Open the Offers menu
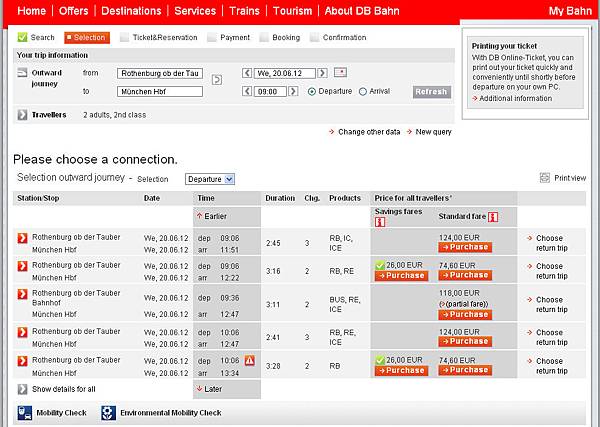Image resolution: width=600 pixels, height=427 pixels. (x=73, y=11)
